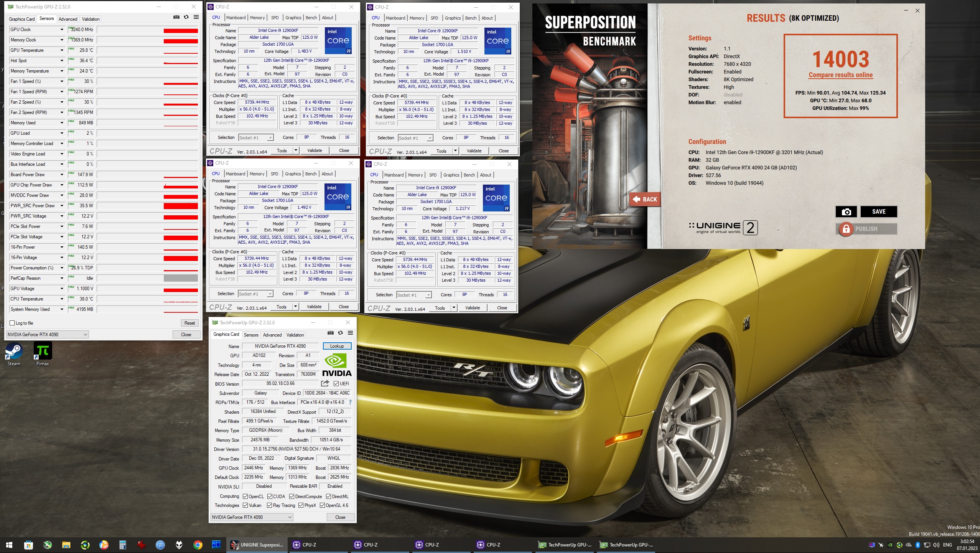Click Compare results online link
This screenshot has width=980, height=553.
(841, 75)
